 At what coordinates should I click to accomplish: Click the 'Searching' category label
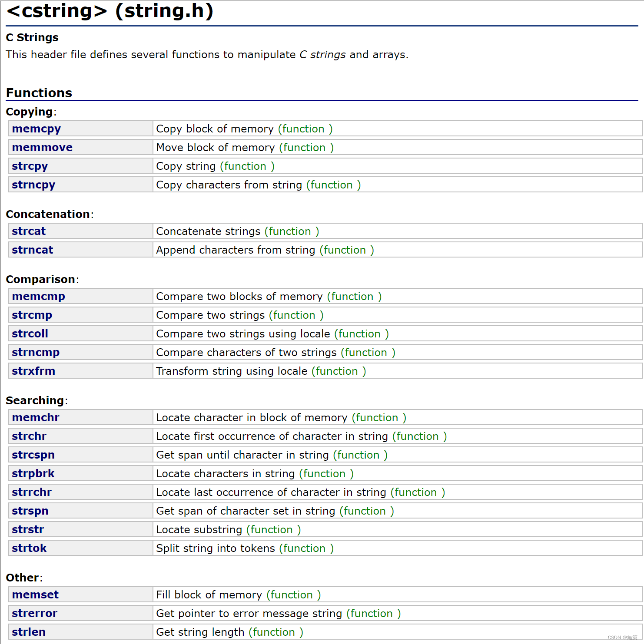click(x=35, y=401)
